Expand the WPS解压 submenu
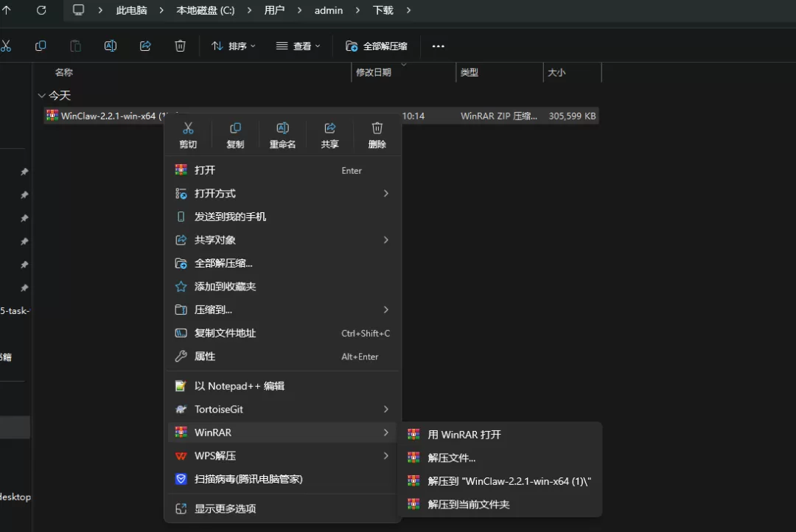 click(282, 456)
